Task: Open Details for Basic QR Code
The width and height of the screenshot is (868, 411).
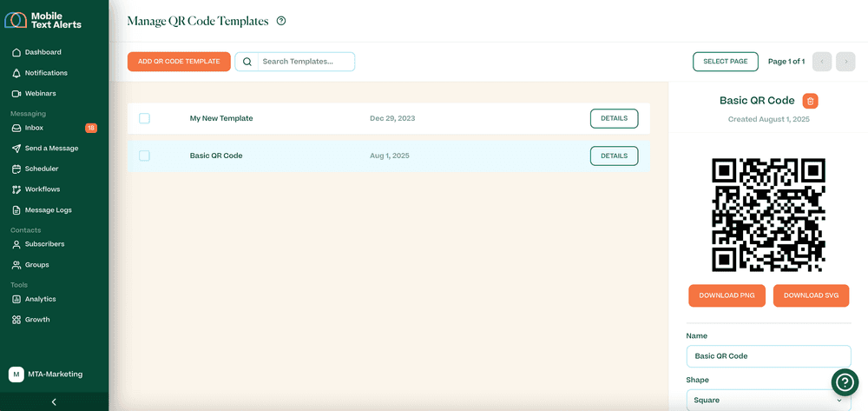Action: point(614,156)
